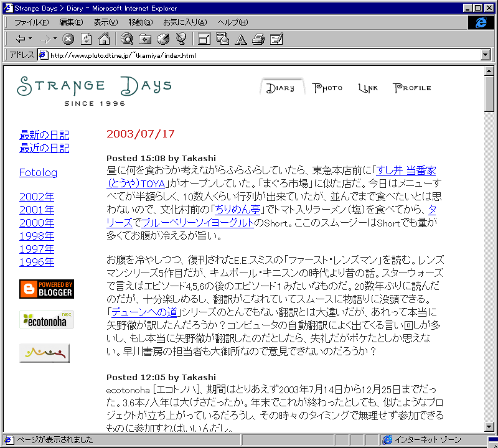This screenshot has width=498, height=448.
Task: Click the Posted 12:05 by Takashi text
Action: [x=161, y=377]
